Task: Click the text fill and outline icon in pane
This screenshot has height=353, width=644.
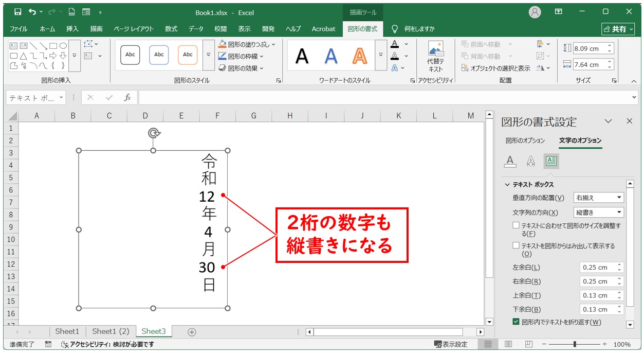Action: (x=510, y=161)
